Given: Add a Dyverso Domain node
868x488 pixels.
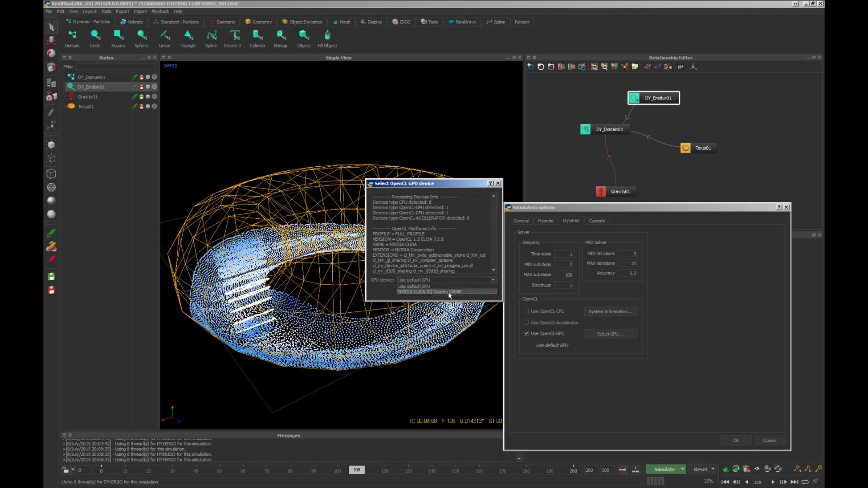Looking at the screenshot, I should tap(72, 39).
